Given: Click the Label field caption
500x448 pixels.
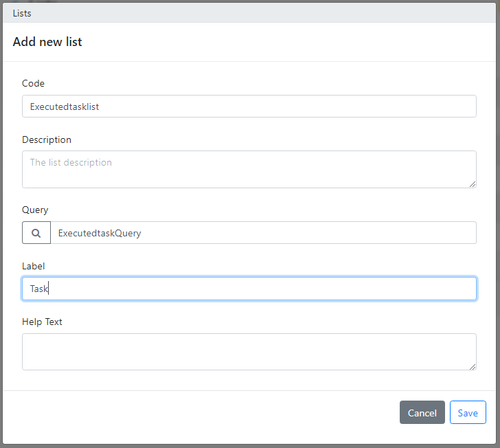Looking at the screenshot, I should [33, 266].
